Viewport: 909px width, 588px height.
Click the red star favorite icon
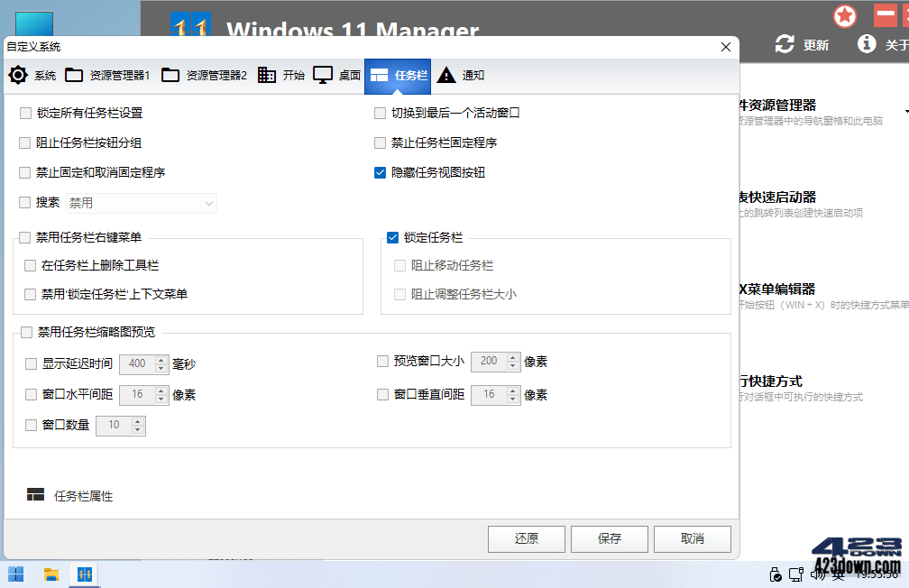[845, 15]
